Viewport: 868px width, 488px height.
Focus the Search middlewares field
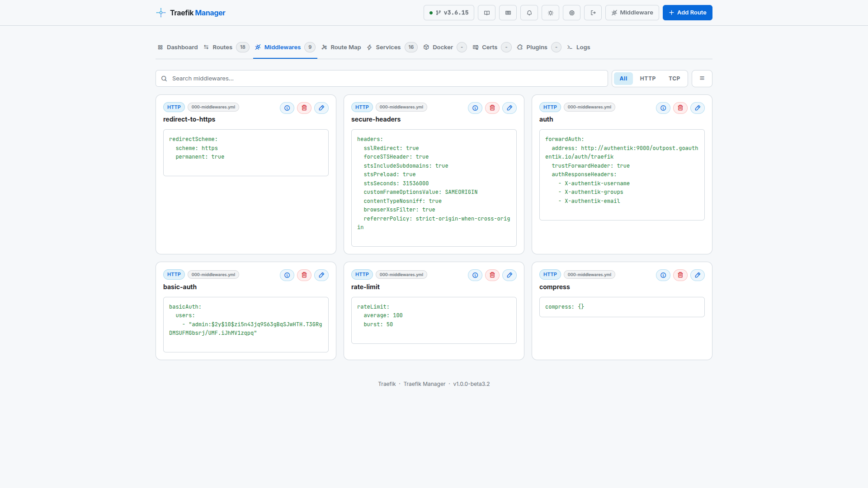pyautogui.click(x=382, y=79)
